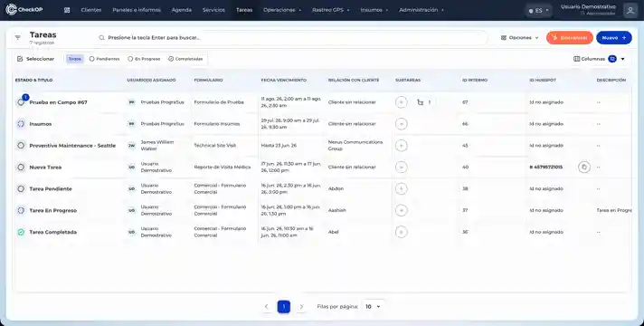The height and width of the screenshot is (326, 644).
Task: Copy HubSpot ID 45795721015
Action: [x=584, y=168]
